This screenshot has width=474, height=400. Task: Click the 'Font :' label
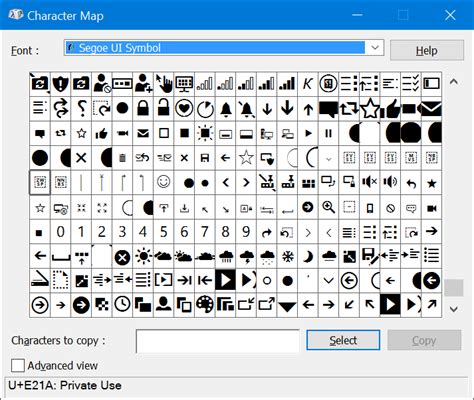coord(25,51)
